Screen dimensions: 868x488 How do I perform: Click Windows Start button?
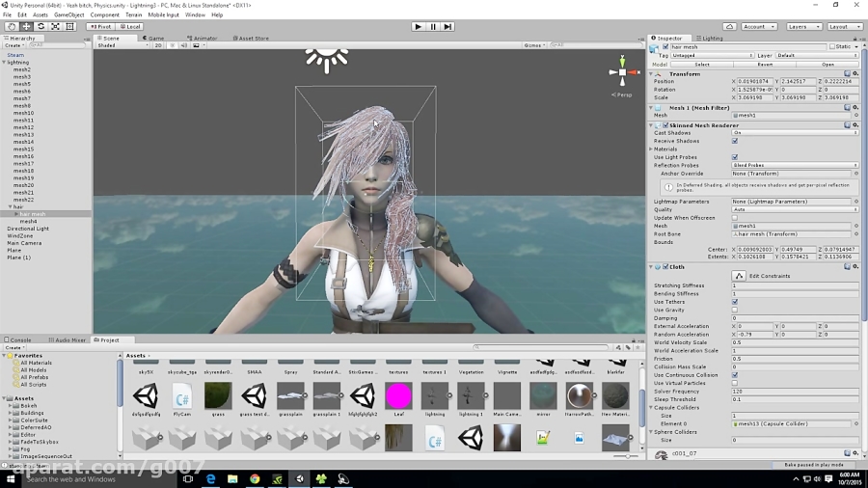click(x=10, y=478)
